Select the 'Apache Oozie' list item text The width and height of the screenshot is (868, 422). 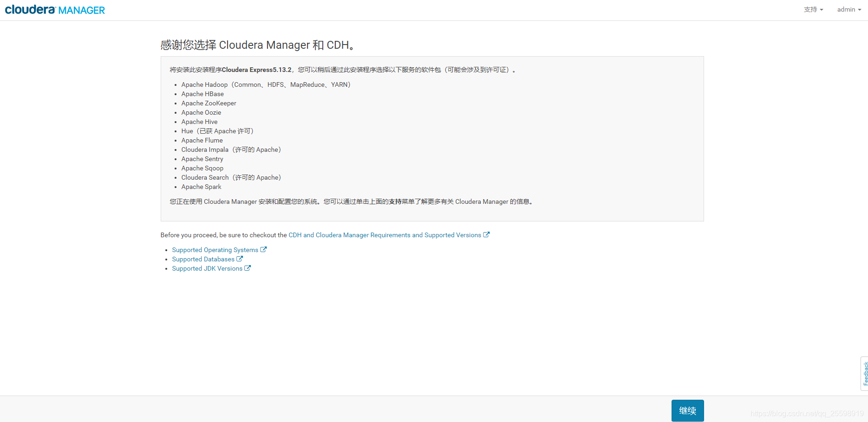201,112
